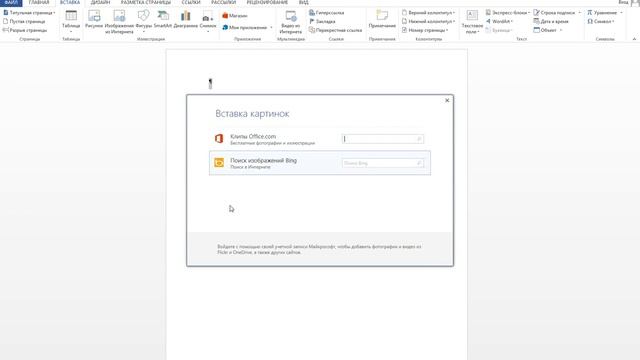Image resolution: width=640 pixels, height=360 pixels.
Task: Click the magnifier in Office.com search box
Action: point(419,139)
